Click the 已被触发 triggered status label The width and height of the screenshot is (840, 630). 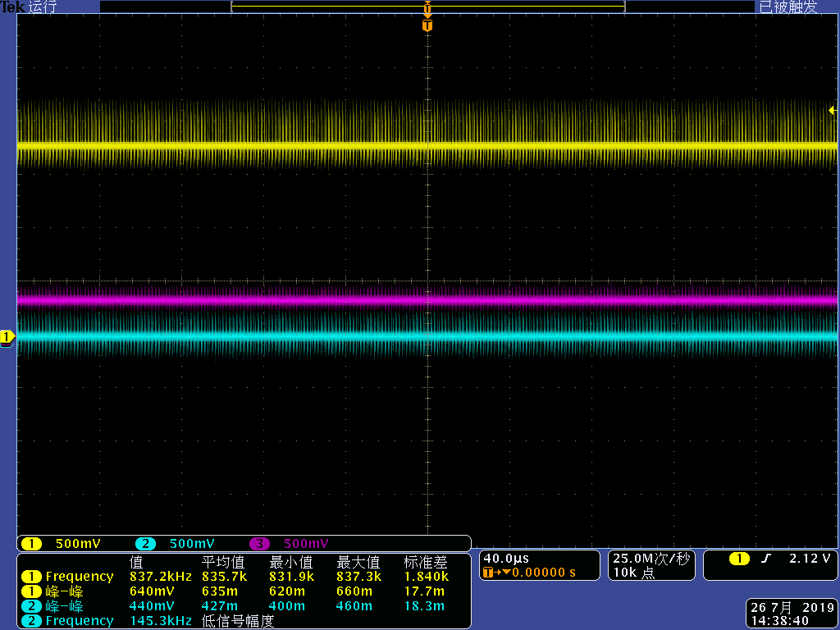787,7
